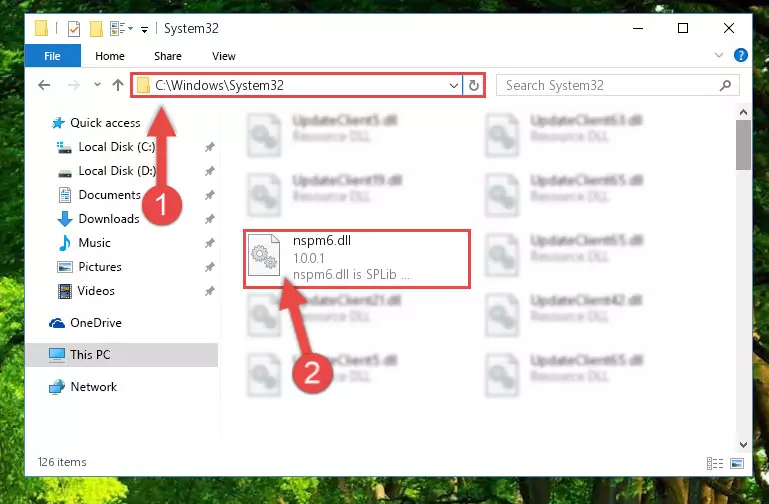Expand the ribbon with the chevron
The width and height of the screenshot is (769, 504).
(718, 55)
